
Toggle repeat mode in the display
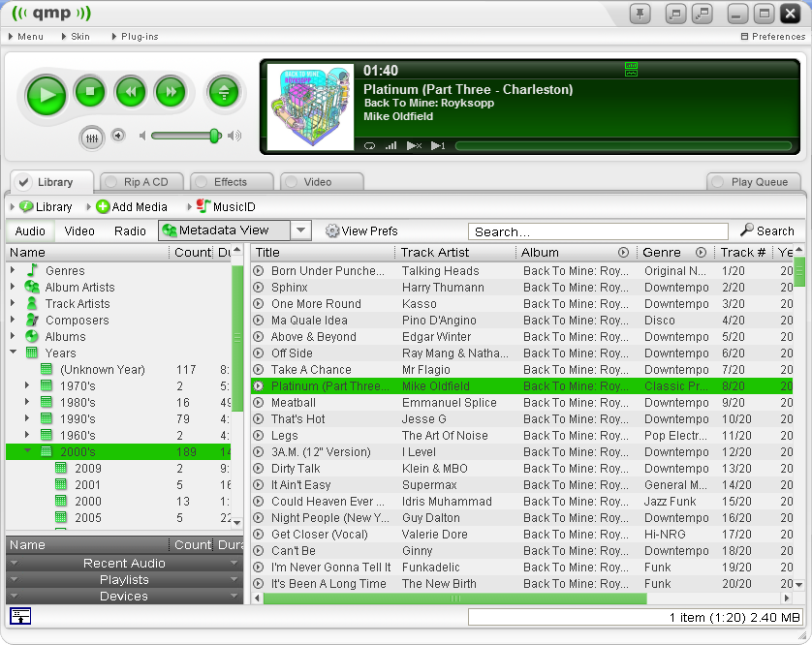point(369,146)
